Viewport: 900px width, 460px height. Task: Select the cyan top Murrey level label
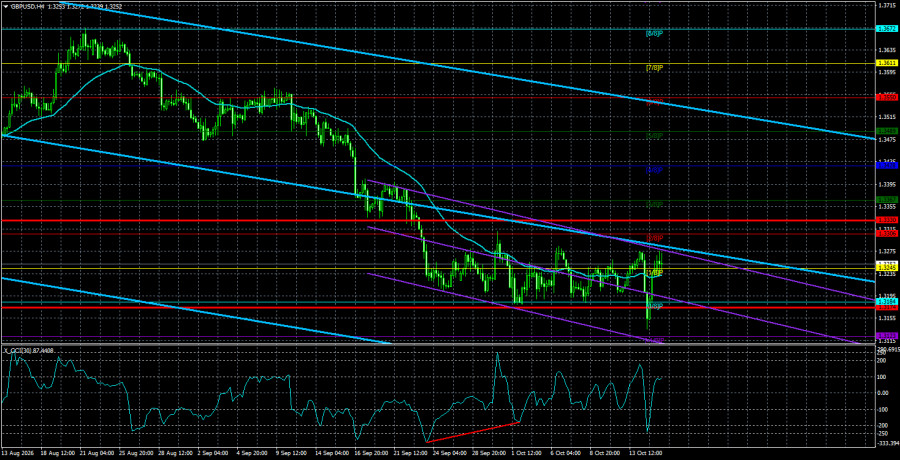pyautogui.click(x=655, y=34)
